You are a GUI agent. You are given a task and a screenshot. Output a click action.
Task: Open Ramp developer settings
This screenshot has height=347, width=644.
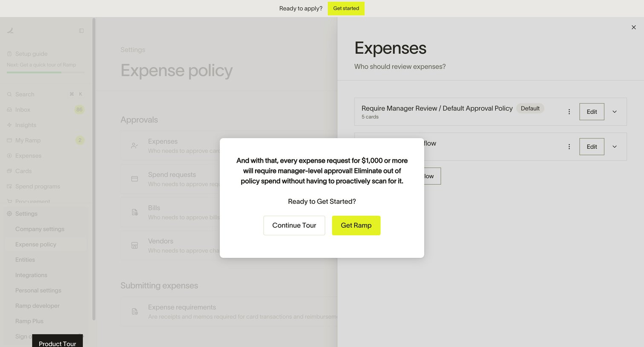(37, 306)
